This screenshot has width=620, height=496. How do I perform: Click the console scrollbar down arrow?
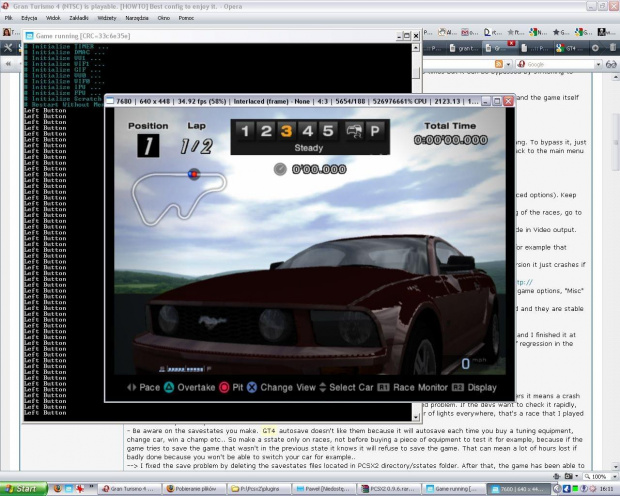point(416,417)
